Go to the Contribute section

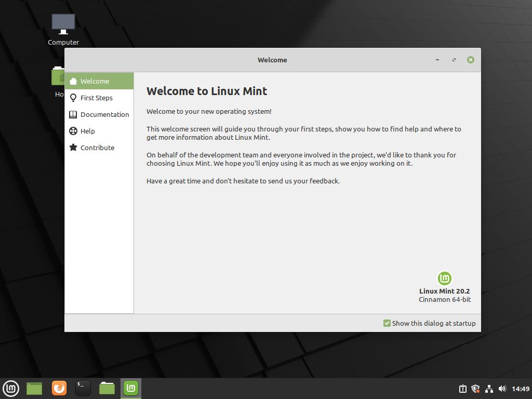click(97, 148)
